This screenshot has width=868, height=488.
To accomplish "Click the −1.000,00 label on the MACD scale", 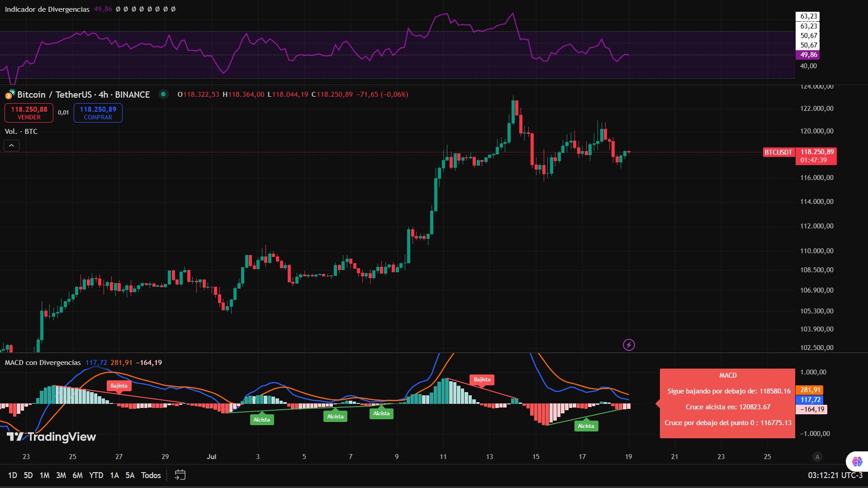I will point(815,434).
